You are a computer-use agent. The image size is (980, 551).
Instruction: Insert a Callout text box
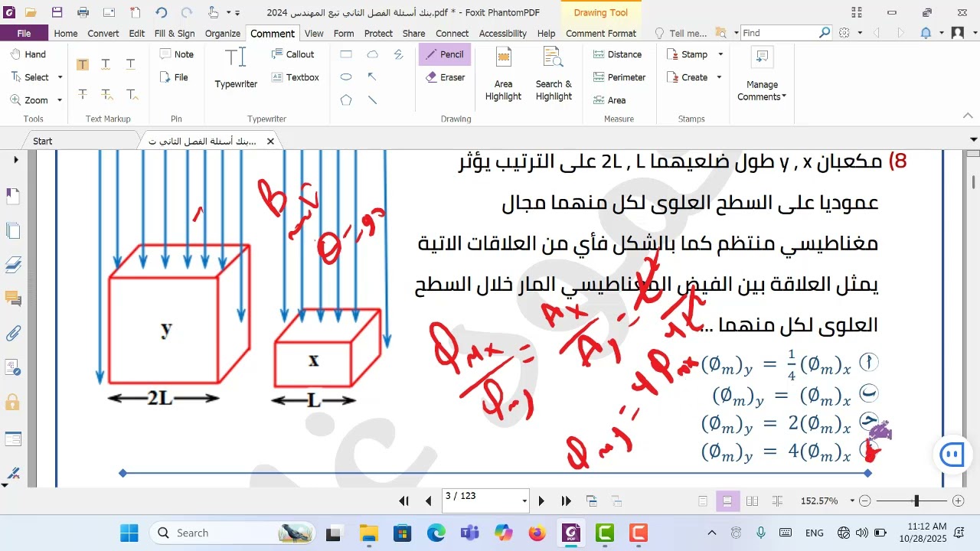pyautogui.click(x=292, y=54)
